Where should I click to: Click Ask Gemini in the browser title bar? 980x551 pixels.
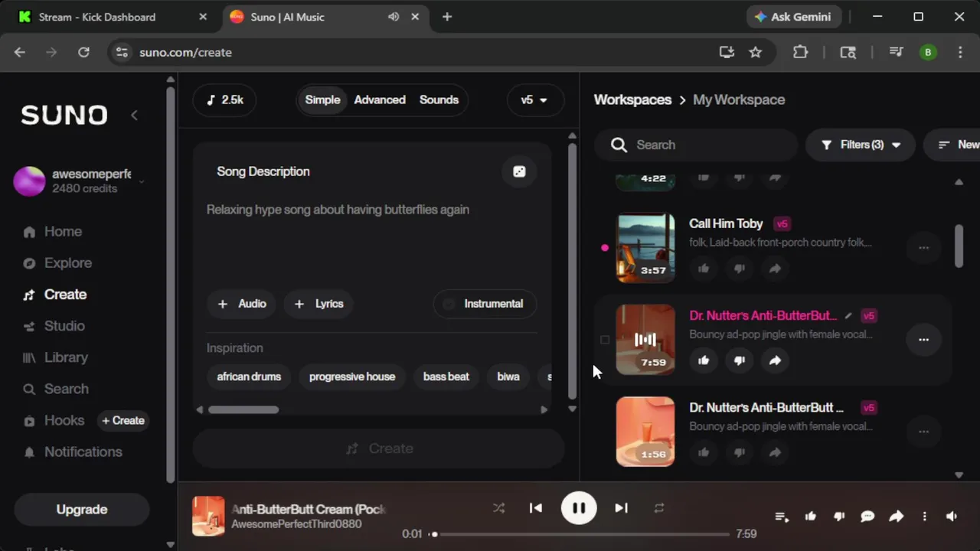(x=793, y=17)
